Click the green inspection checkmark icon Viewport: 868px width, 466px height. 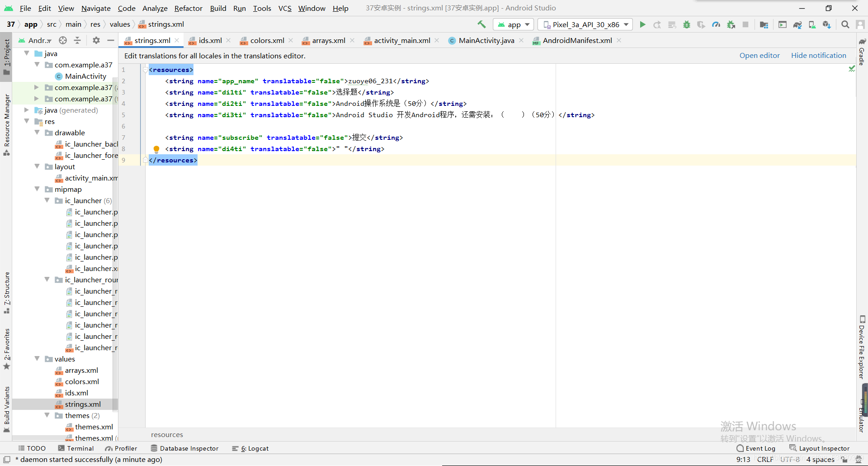click(852, 69)
